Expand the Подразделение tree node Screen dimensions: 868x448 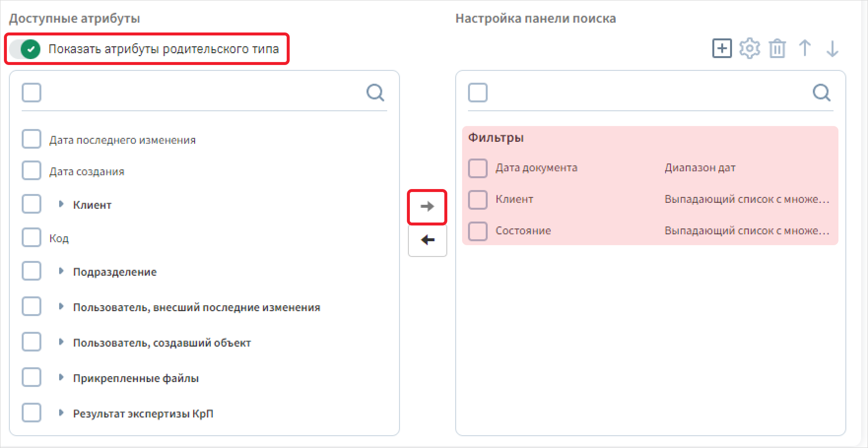(61, 271)
